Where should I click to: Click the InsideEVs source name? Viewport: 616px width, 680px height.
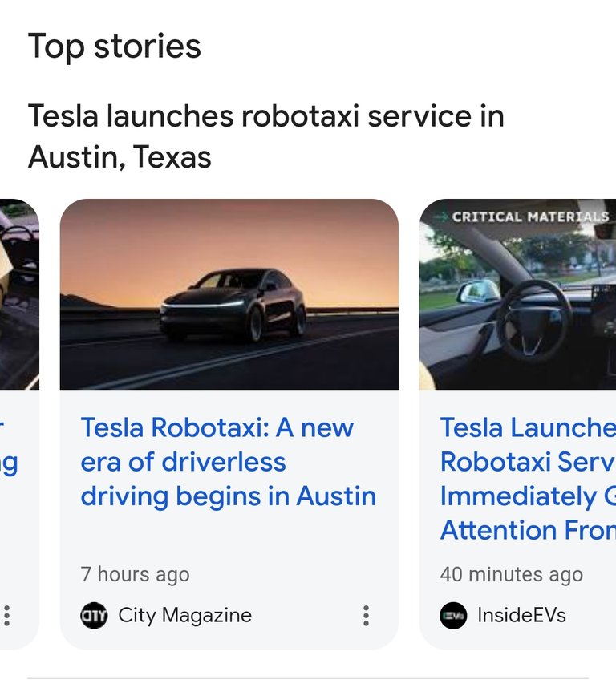[521, 615]
